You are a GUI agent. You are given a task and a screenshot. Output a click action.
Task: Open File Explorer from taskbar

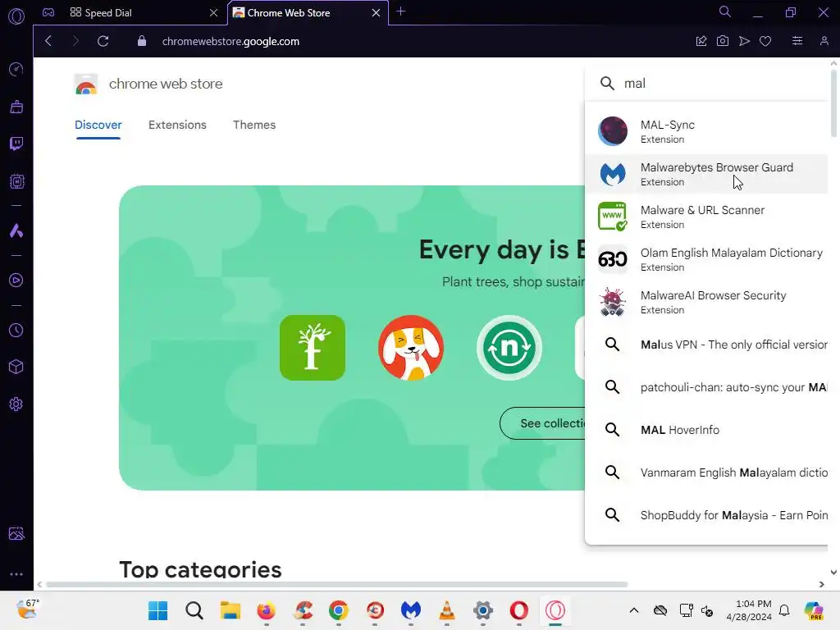(231, 610)
